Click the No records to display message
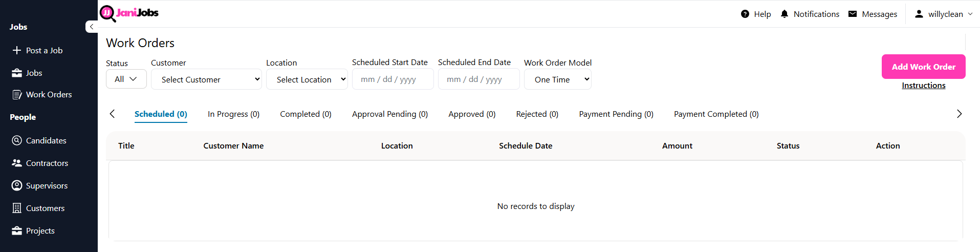The width and height of the screenshot is (980, 252). [536, 206]
